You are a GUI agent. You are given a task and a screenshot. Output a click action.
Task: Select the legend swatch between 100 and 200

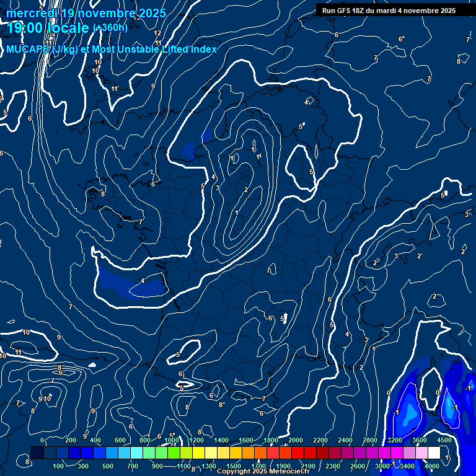[62, 452]
